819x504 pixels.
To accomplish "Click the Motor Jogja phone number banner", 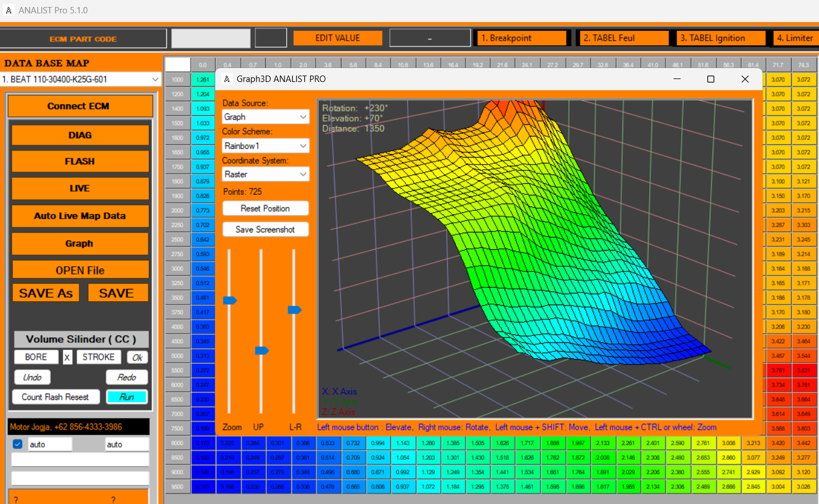I will click(x=79, y=427).
